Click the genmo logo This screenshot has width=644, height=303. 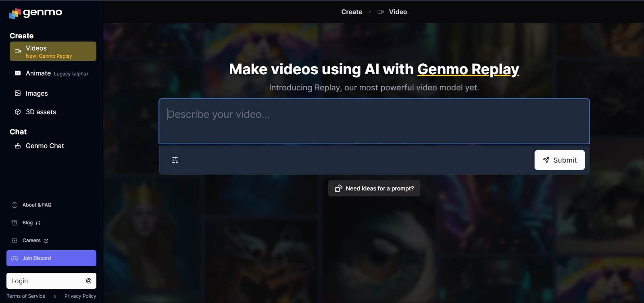[x=35, y=13]
